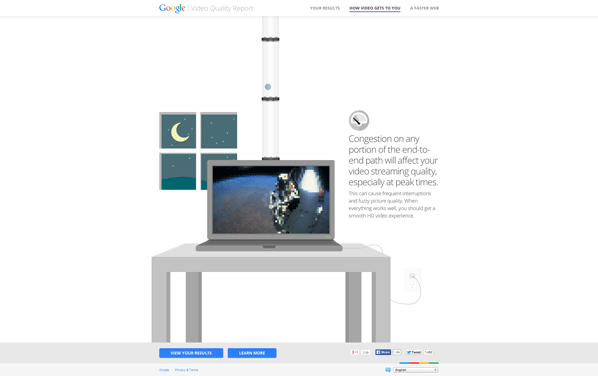The width and height of the screenshot is (598, 376).
Task: Click the magnifier icon above Congestion text
Action: pos(359,121)
